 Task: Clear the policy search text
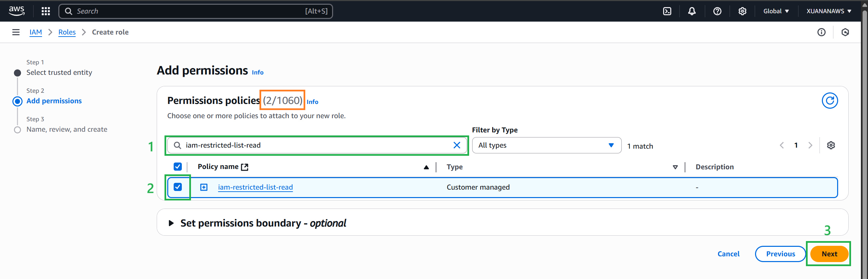pos(457,145)
